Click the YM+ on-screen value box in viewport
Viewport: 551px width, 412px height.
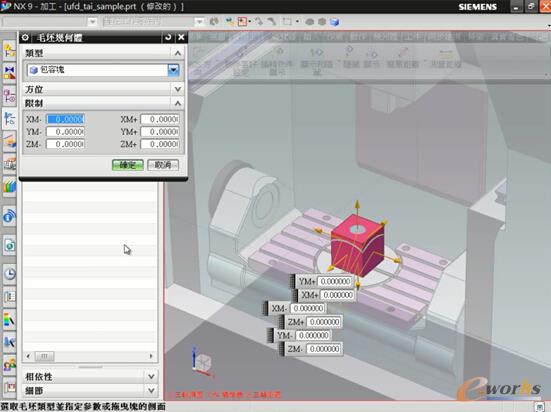pos(335,281)
